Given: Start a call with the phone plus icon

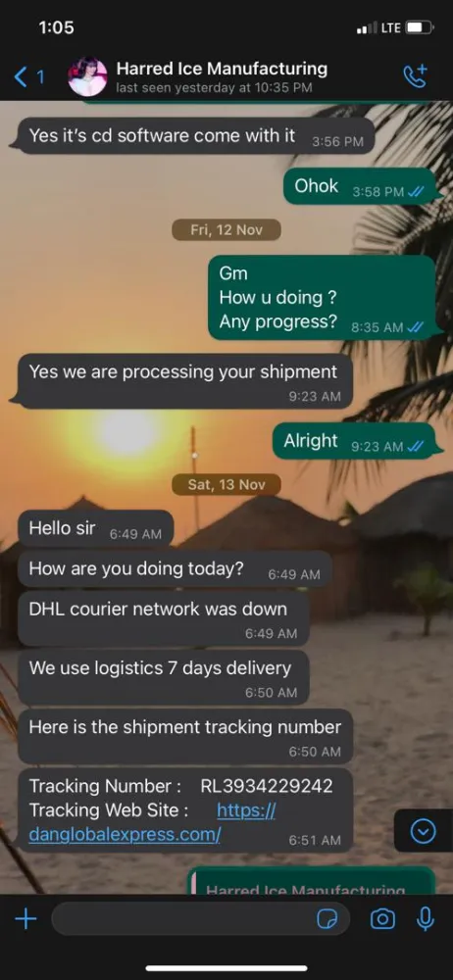Looking at the screenshot, I should tap(416, 76).
